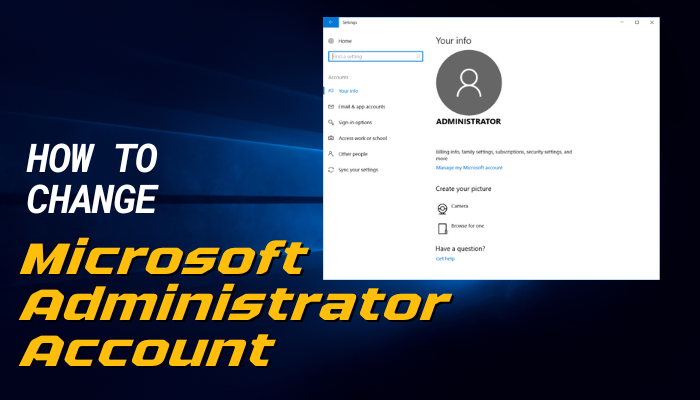The height and width of the screenshot is (400, 700).
Task: Open the Get help link
Action: click(445, 259)
